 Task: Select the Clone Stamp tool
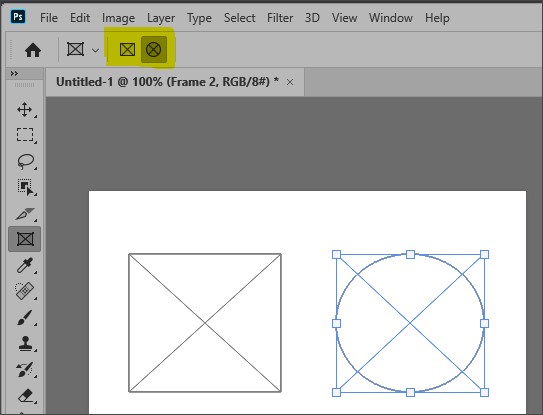25,344
